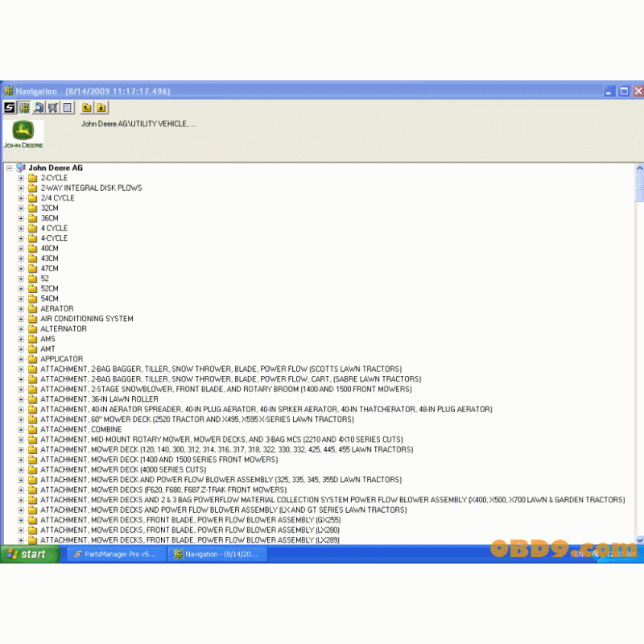Select the AIR CONDITIONING SYSTEM item
The height and width of the screenshot is (644, 644).
tap(87, 319)
